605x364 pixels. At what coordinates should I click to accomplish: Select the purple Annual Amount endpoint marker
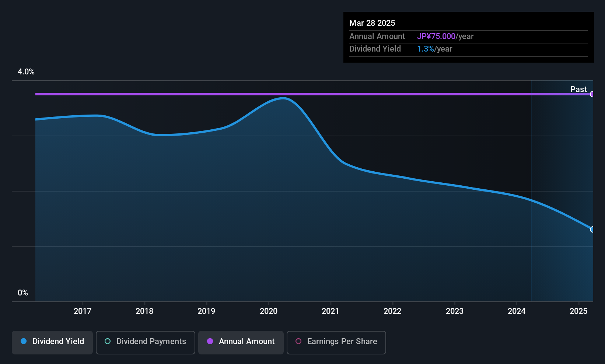point(592,94)
